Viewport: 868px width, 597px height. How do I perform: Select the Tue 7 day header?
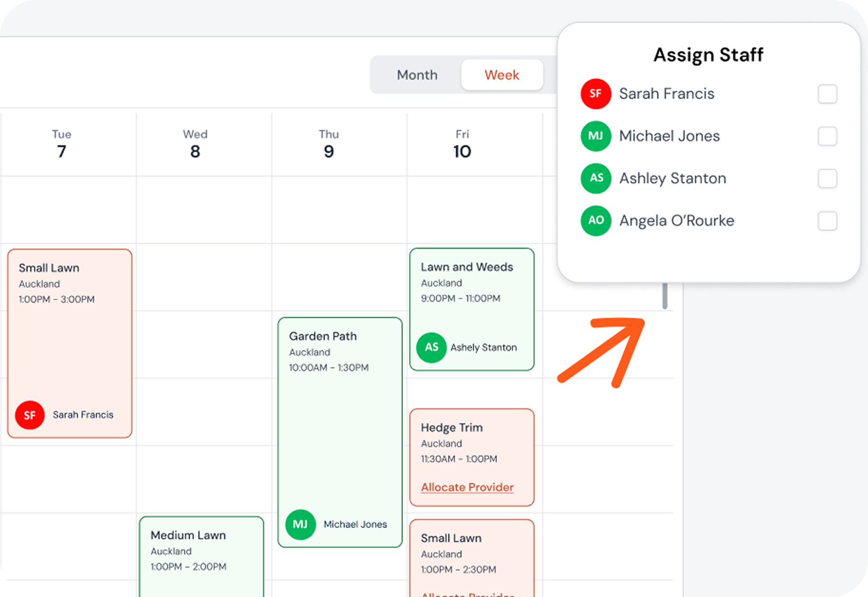(62, 144)
